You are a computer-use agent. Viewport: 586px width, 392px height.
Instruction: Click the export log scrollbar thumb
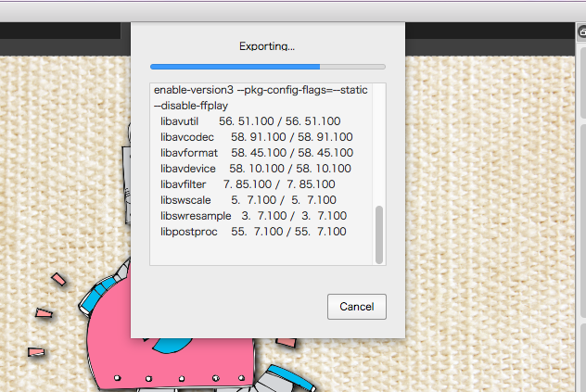tap(379, 234)
